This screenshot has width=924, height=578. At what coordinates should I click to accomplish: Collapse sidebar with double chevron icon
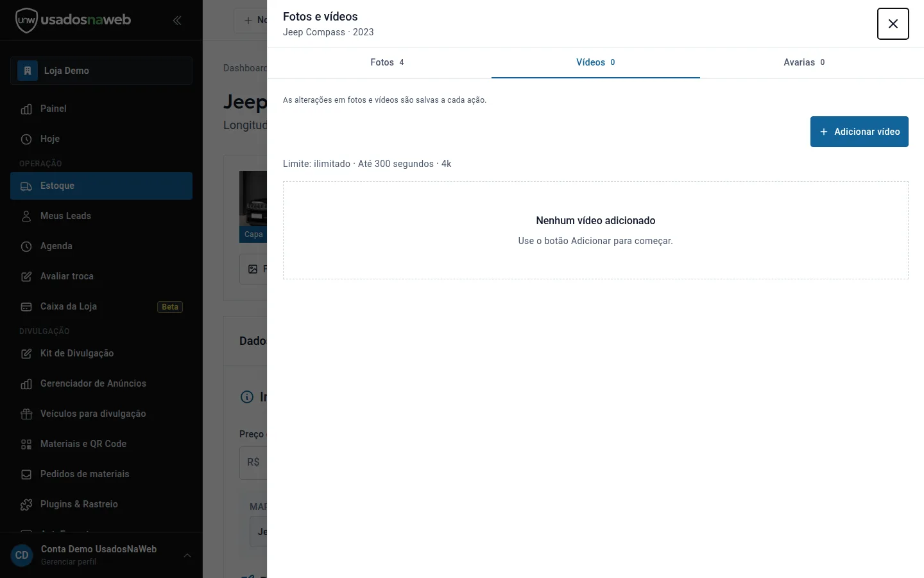177,21
